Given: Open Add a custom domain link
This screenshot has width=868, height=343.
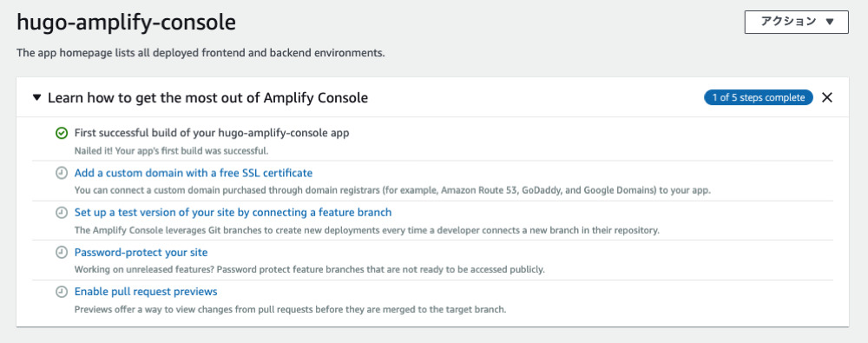Looking at the screenshot, I should coord(194,173).
